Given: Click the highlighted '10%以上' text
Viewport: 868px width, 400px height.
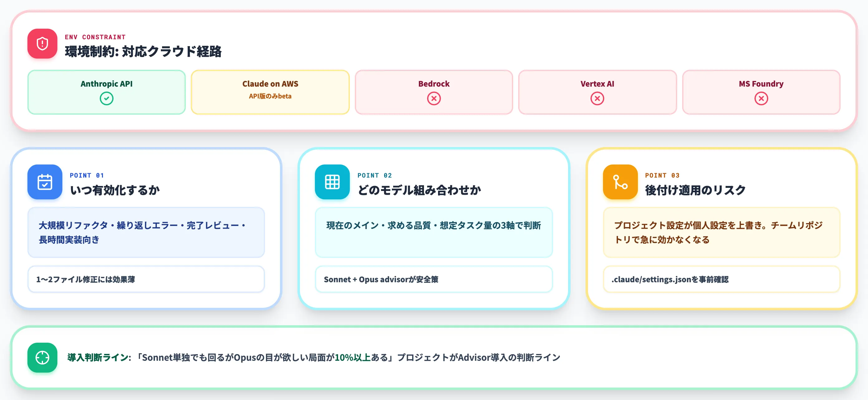Looking at the screenshot, I should click(353, 358).
